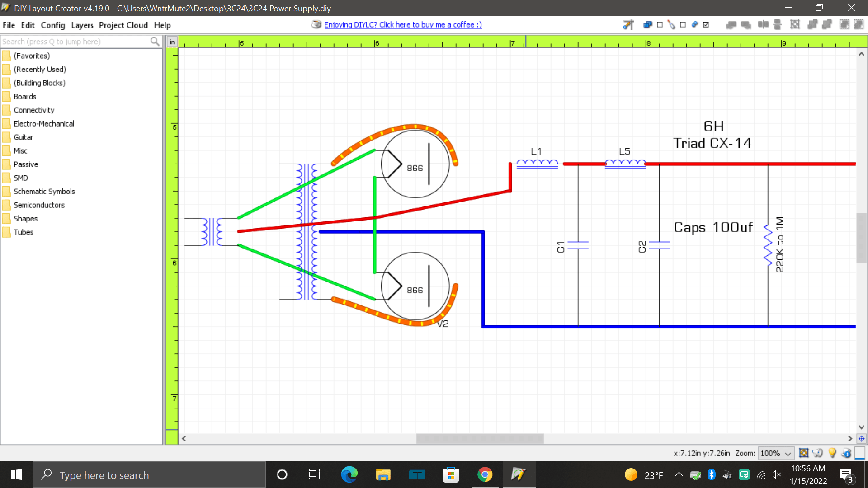Toggle ruler units 'in' button
This screenshot has width=868, height=488.
click(x=172, y=42)
